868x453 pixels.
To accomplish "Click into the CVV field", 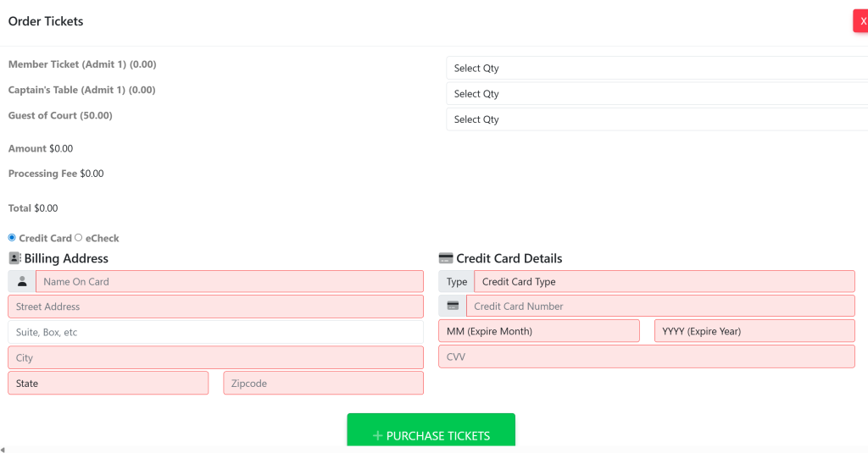I will pos(646,357).
